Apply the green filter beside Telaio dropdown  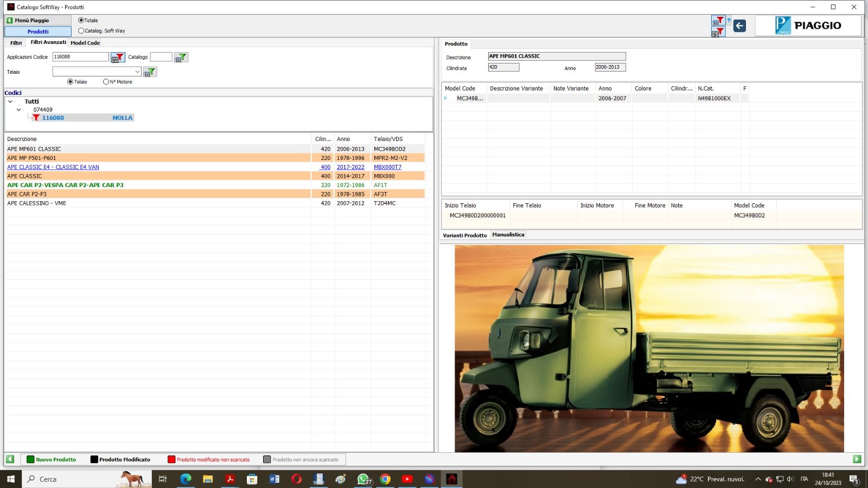click(150, 72)
